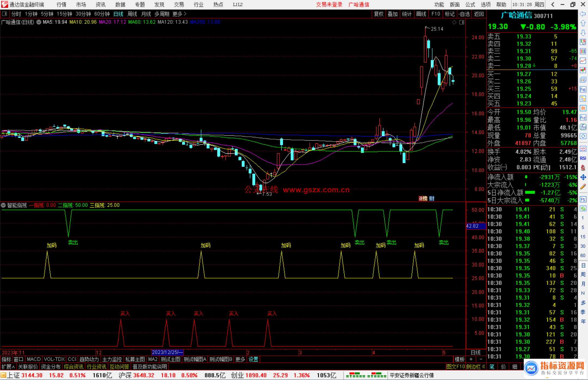The height and width of the screenshot is (380, 588).
Task: Click the minus zoom button beside 模板
Action: pyautogui.click(x=481, y=359)
